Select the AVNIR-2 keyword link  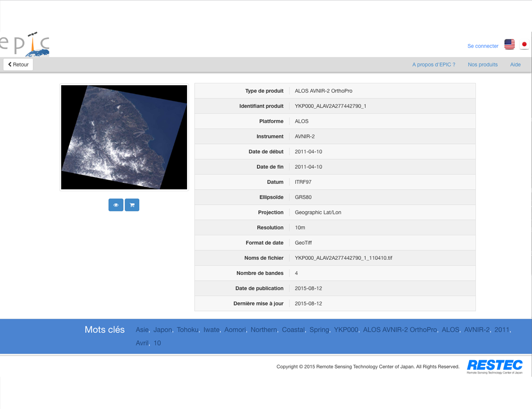[x=477, y=329]
